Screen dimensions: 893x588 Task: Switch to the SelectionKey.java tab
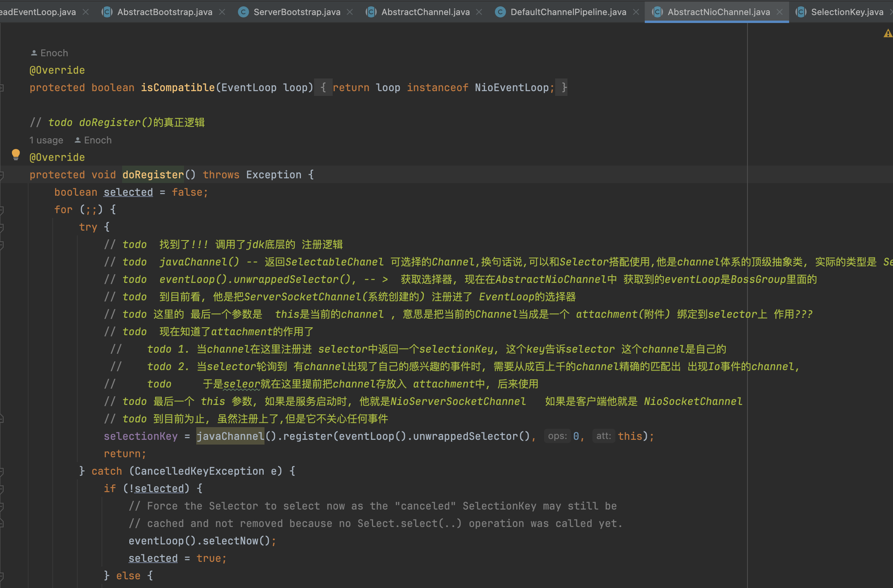coord(847,12)
